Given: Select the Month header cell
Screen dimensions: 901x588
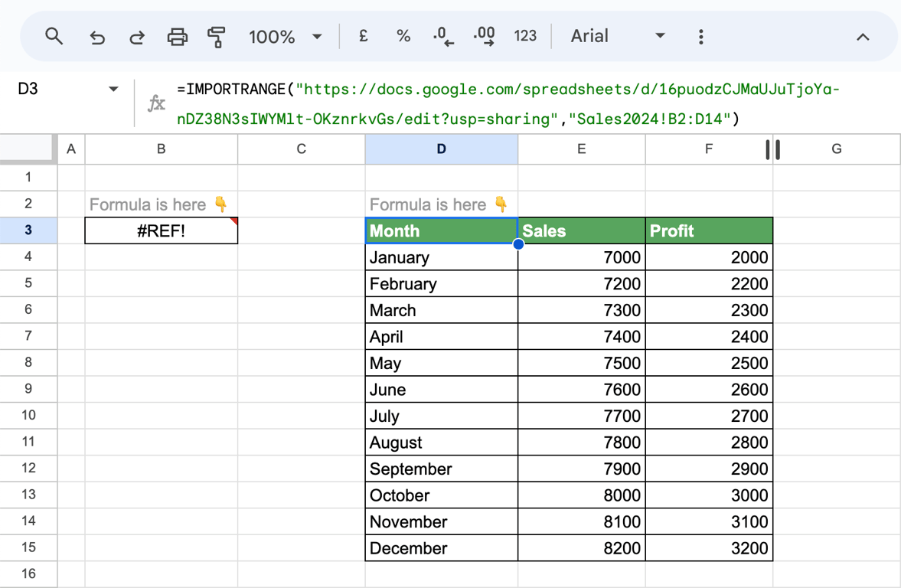Looking at the screenshot, I should point(441,230).
